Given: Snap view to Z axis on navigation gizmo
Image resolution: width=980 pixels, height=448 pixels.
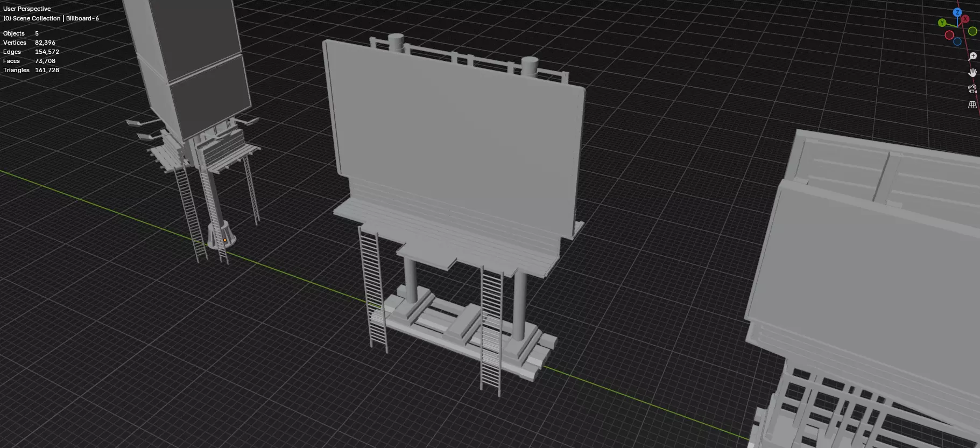Looking at the screenshot, I should 957,12.
